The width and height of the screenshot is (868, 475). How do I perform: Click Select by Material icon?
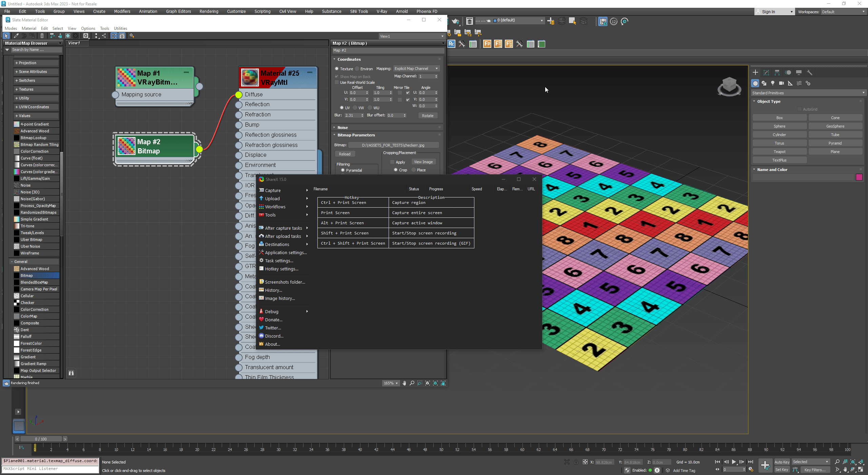(x=132, y=36)
